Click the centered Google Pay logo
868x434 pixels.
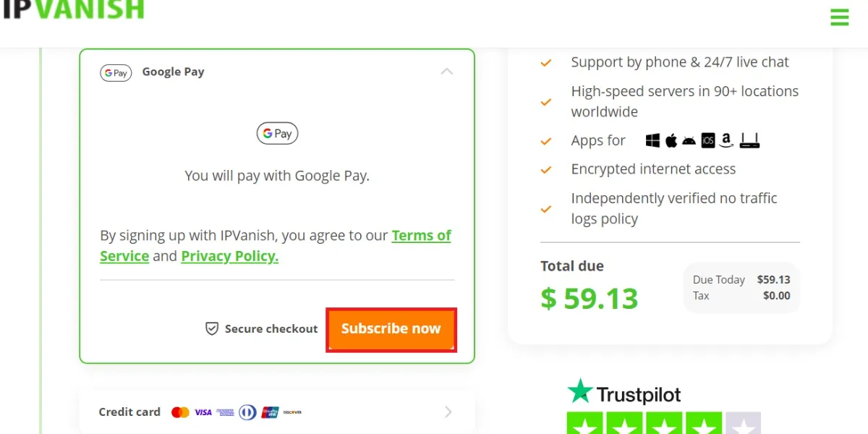(x=277, y=133)
